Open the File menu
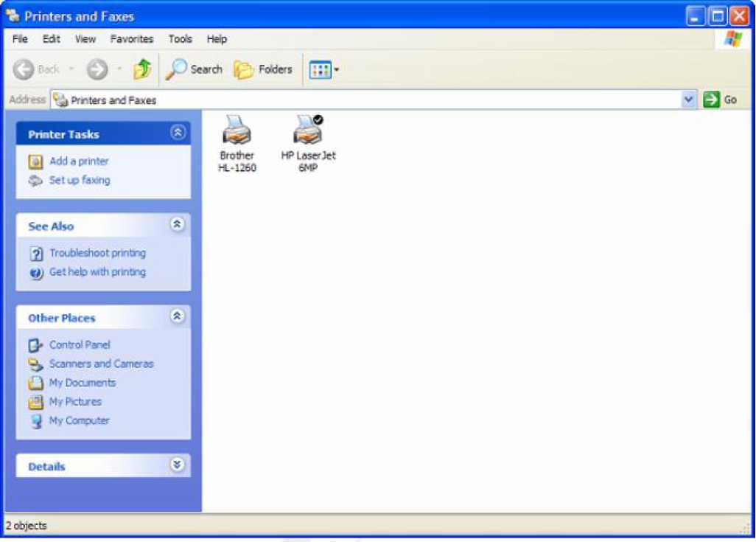Screen dimensions: 756x542 (x=20, y=39)
